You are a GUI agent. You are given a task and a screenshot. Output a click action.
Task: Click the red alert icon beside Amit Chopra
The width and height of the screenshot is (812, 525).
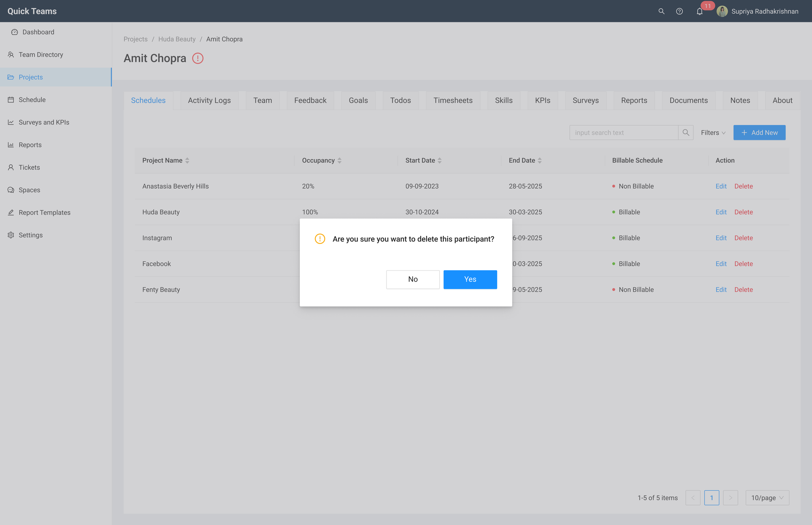click(x=197, y=58)
